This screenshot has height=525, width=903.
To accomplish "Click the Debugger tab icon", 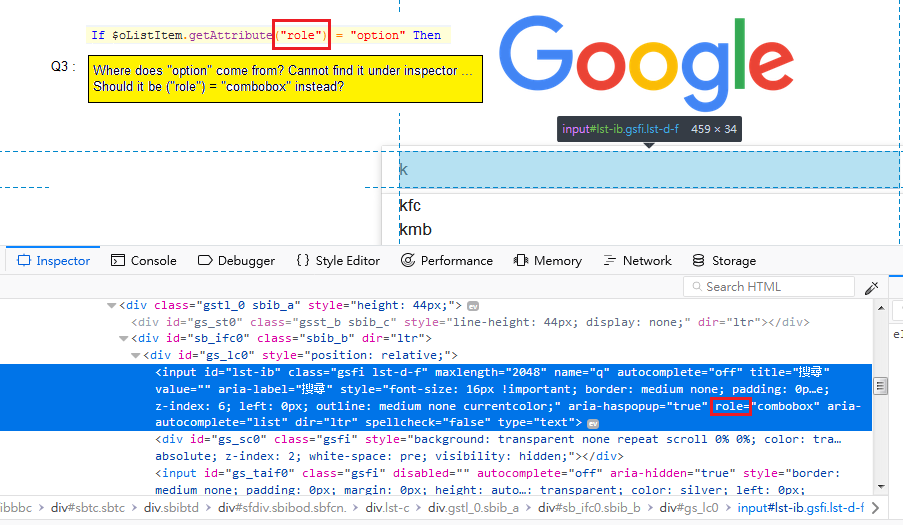I will pos(205,260).
